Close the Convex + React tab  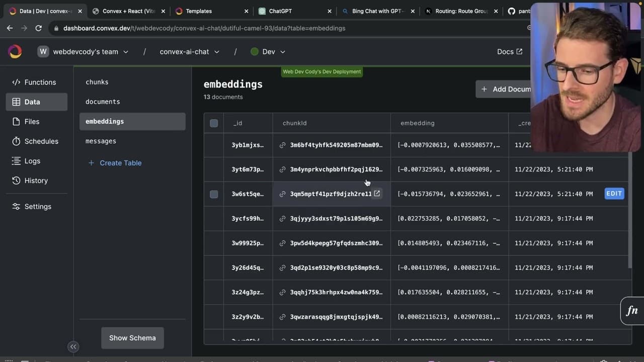coord(163,11)
